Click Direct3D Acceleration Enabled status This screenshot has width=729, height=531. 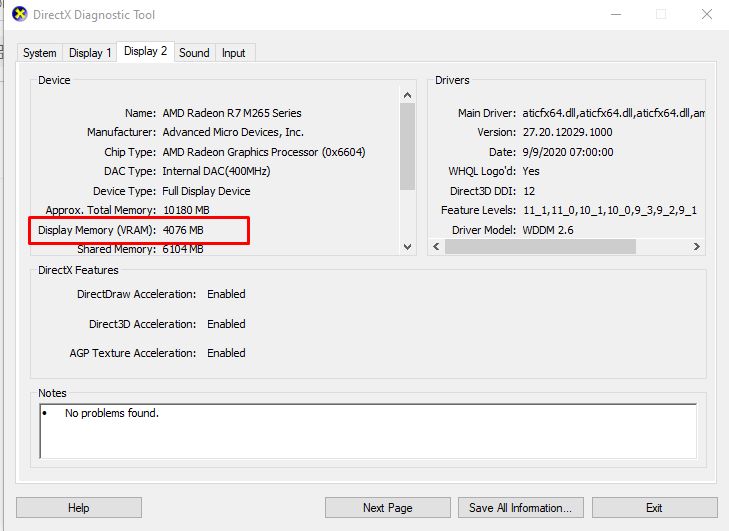click(226, 324)
